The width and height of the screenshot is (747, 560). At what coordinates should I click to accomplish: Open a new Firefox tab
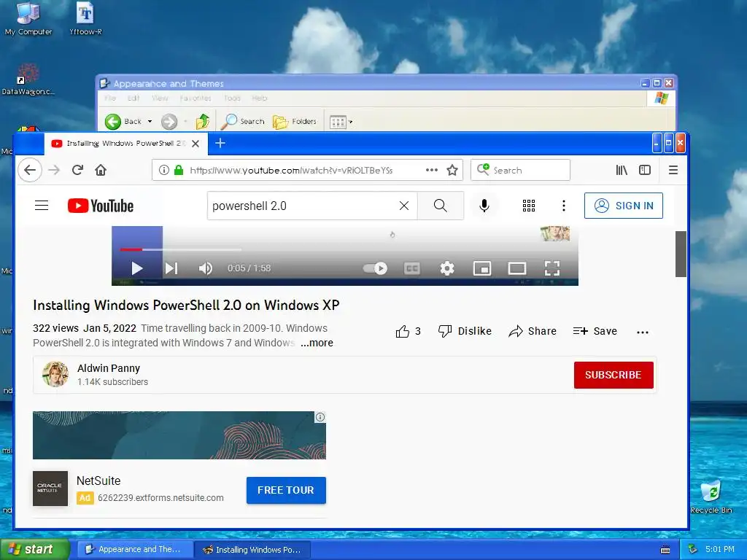(220, 143)
